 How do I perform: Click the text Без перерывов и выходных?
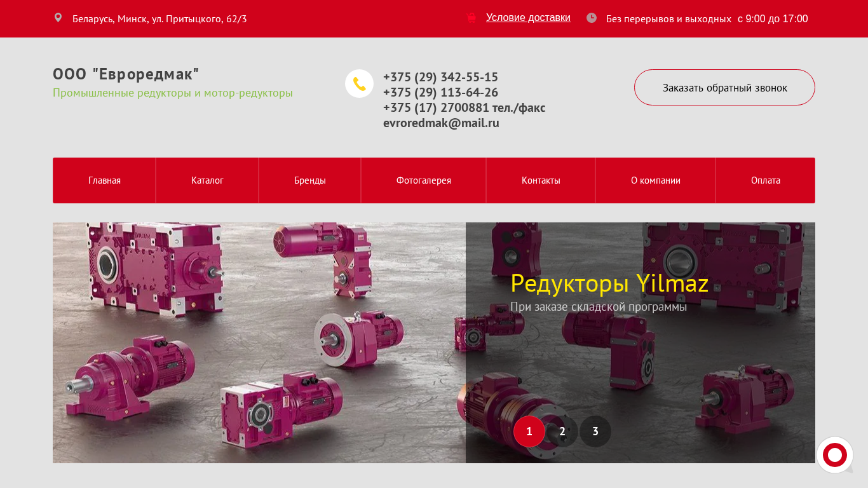coord(668,19)
